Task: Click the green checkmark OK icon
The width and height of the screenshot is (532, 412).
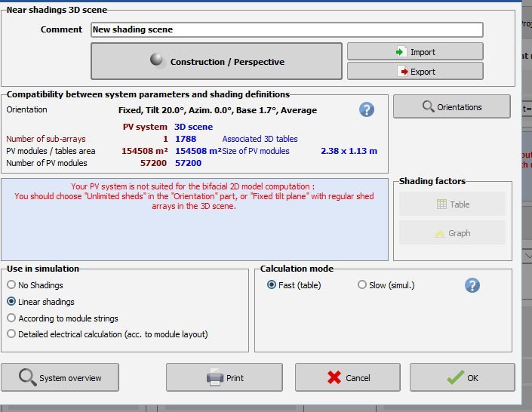Action: coord(454,377)
